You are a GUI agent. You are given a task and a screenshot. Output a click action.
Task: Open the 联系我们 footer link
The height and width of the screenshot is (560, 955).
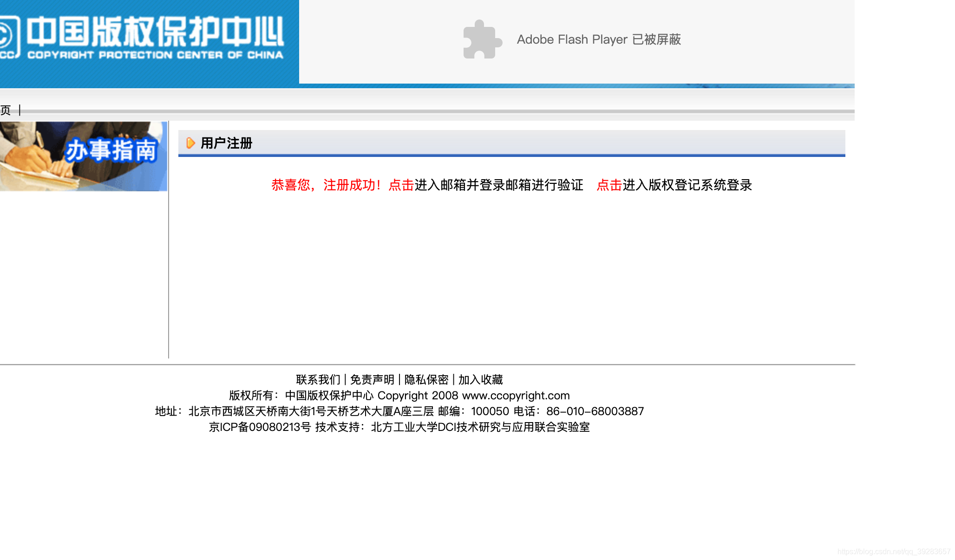(318, 380)
